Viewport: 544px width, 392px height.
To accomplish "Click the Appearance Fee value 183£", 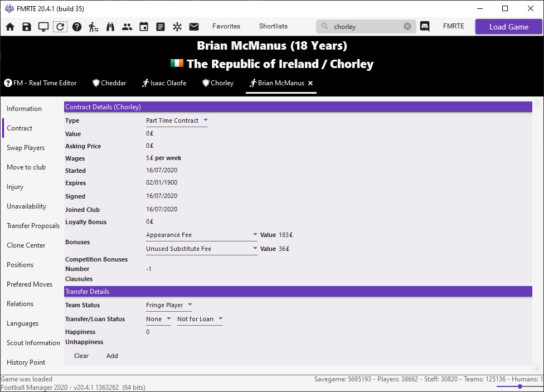I will click(x=286, y=235).
